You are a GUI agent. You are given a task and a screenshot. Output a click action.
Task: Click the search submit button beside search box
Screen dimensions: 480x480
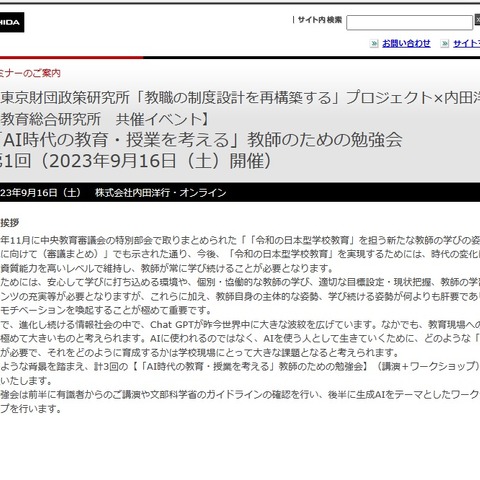tap(477, 20)
